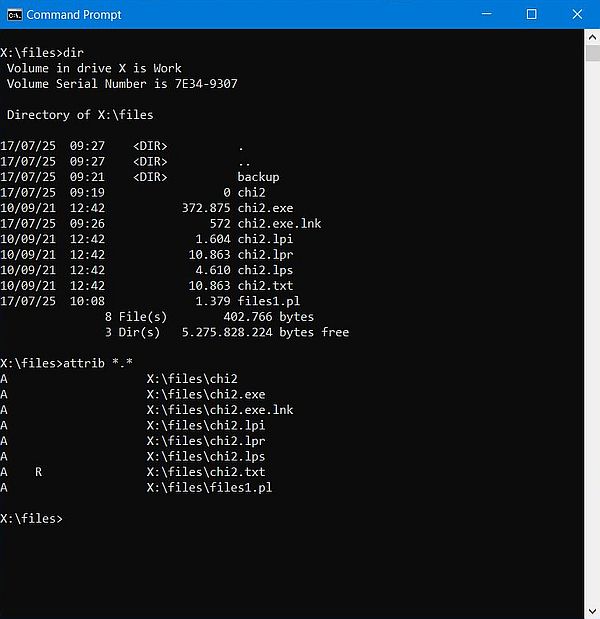Click X:\files\files1.pl in attrib output
The width and height of the screenshot is (600, 619).
[x=209, y=488]
